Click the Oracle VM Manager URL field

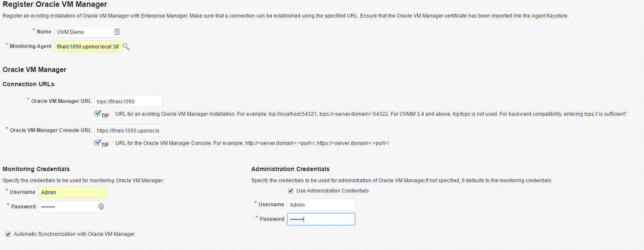(x=128, y=101)
